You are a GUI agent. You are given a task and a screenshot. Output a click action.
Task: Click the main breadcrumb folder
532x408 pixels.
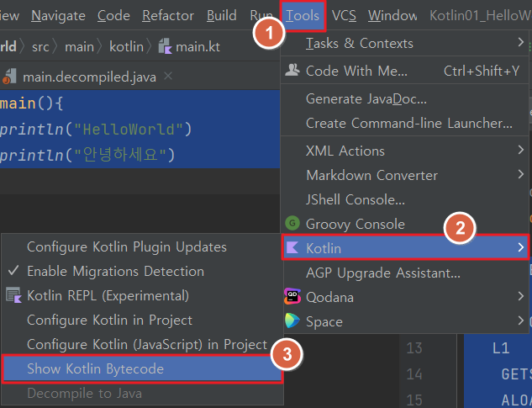(x=79, y=46)
